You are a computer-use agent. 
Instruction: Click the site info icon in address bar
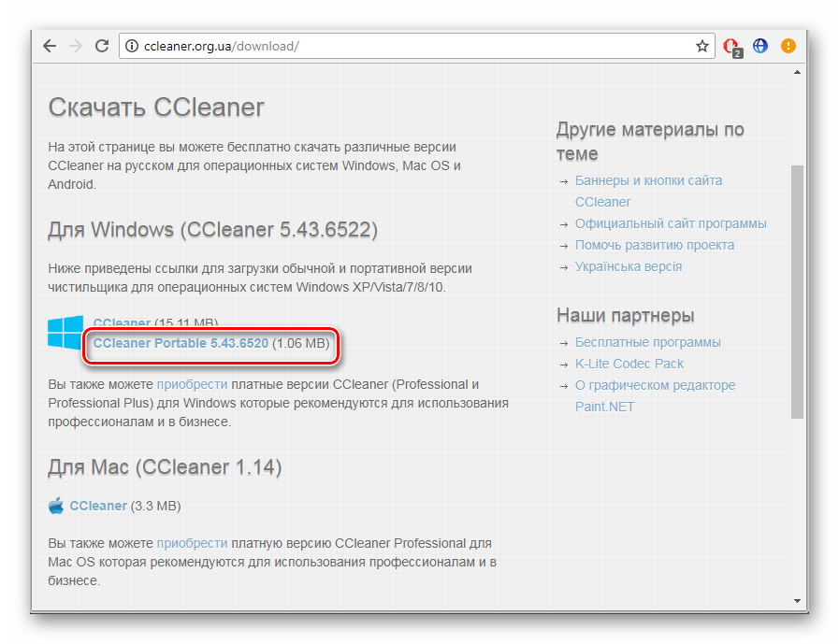[132, 46]
